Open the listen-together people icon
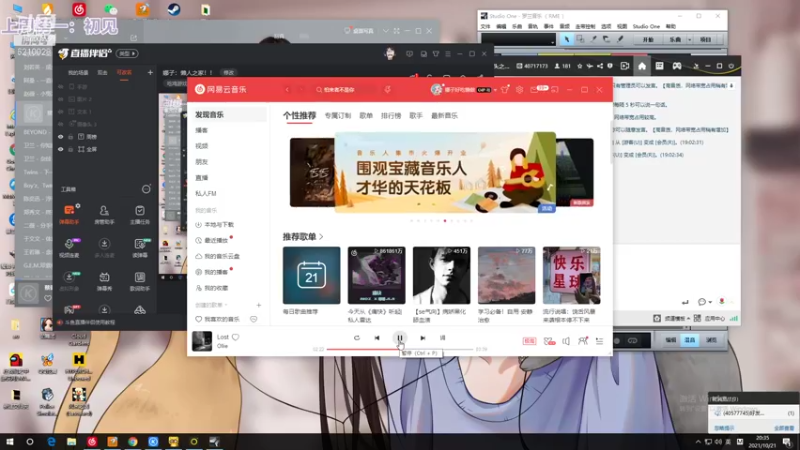Image resolution: width=800 pixels, height=450 pixels. pyautogui.click(x=583, y=341)
